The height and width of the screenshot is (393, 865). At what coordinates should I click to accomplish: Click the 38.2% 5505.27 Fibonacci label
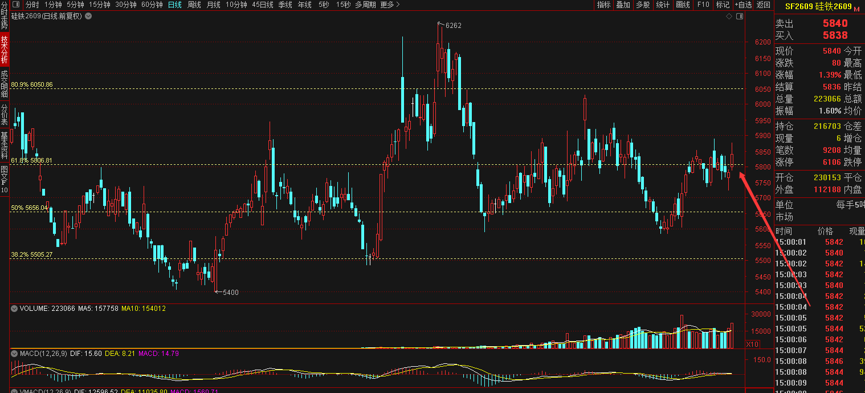(x=32, y=254)
